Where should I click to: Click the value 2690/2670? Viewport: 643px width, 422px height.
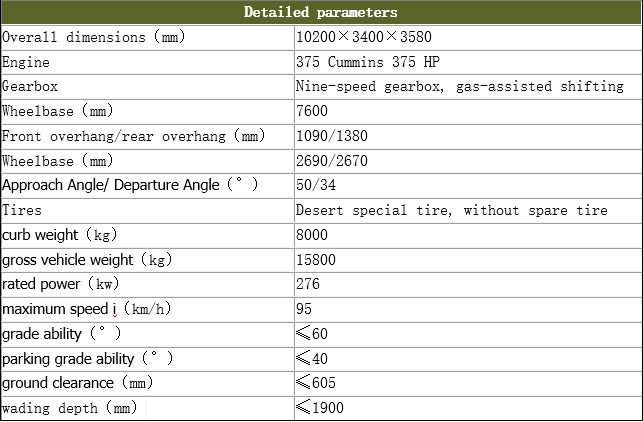[x=332, y=161]
